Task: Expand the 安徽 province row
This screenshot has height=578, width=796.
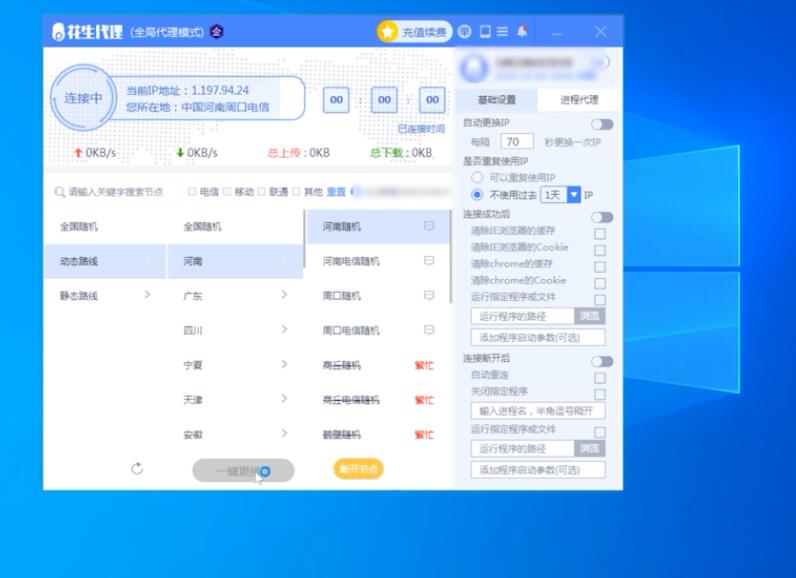Action: (235, 434)
